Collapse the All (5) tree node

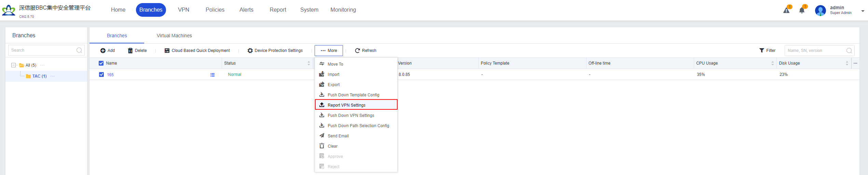coord(14,65)
